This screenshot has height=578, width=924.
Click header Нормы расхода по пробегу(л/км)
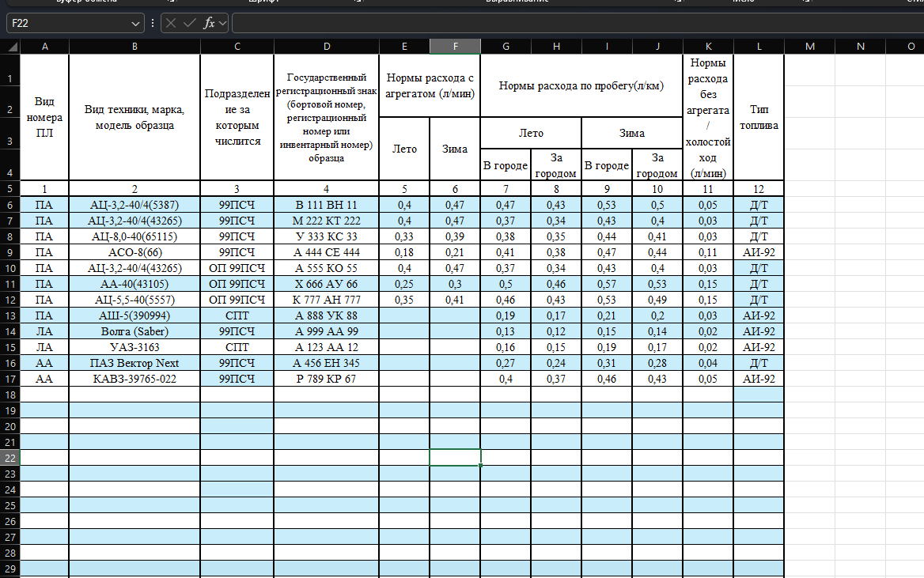click(x=581, y=86)
